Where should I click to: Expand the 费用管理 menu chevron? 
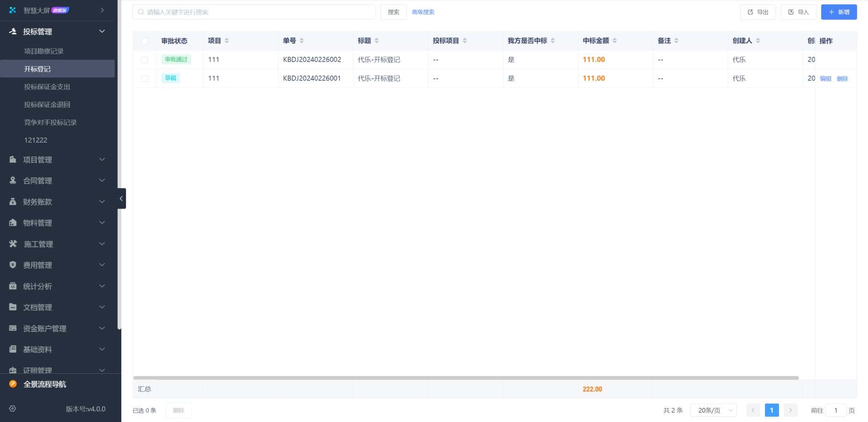coord(102,264)
